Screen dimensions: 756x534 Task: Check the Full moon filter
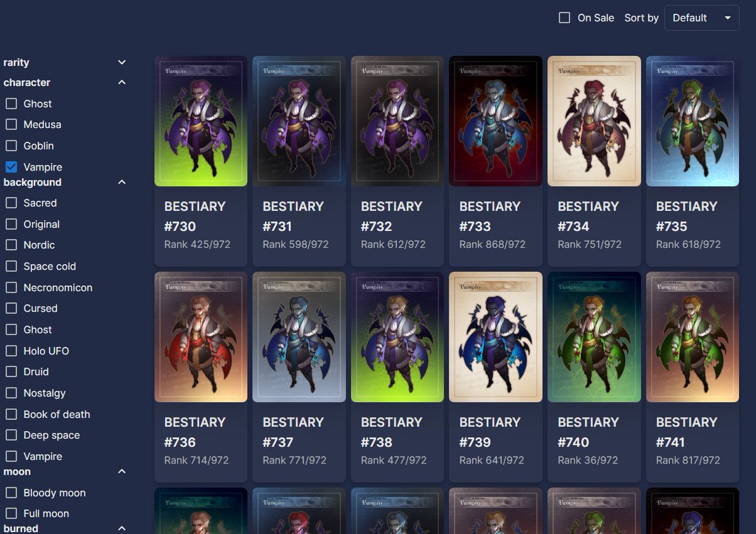(11, 513)
